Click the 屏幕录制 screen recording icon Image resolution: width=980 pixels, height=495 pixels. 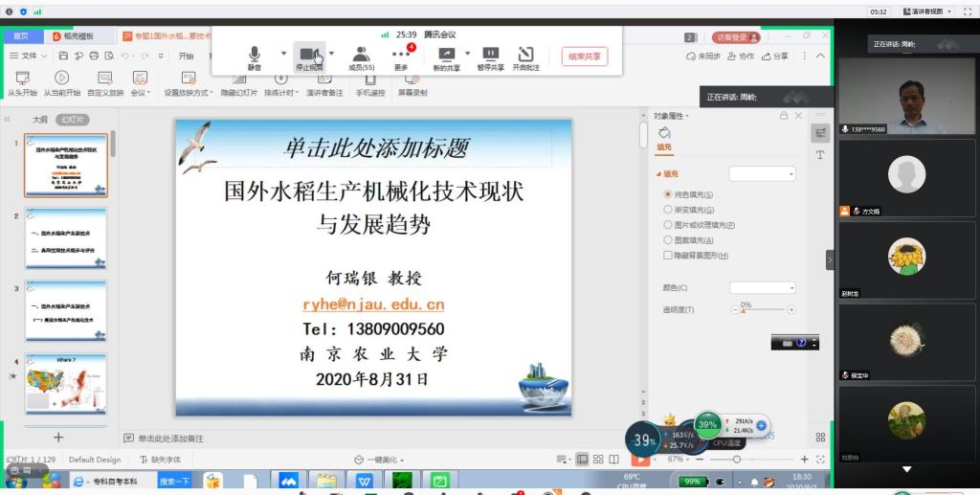point(412,79)
